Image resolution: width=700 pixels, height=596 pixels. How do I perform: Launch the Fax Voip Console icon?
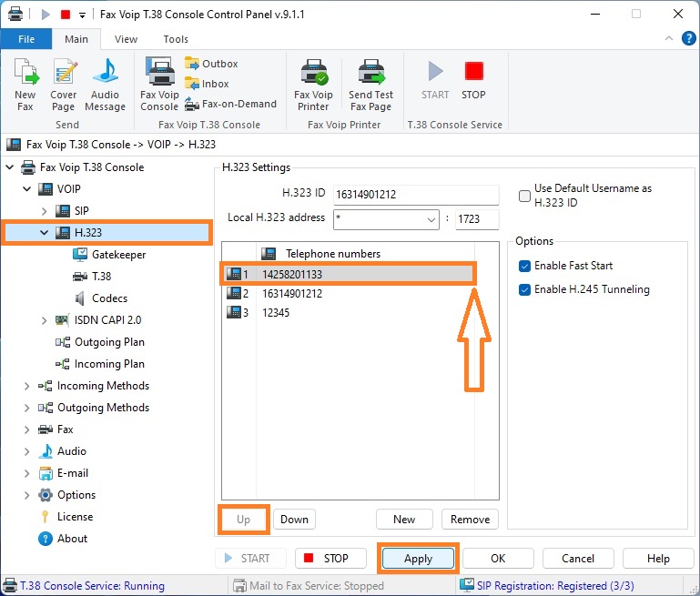coord(159,84)
